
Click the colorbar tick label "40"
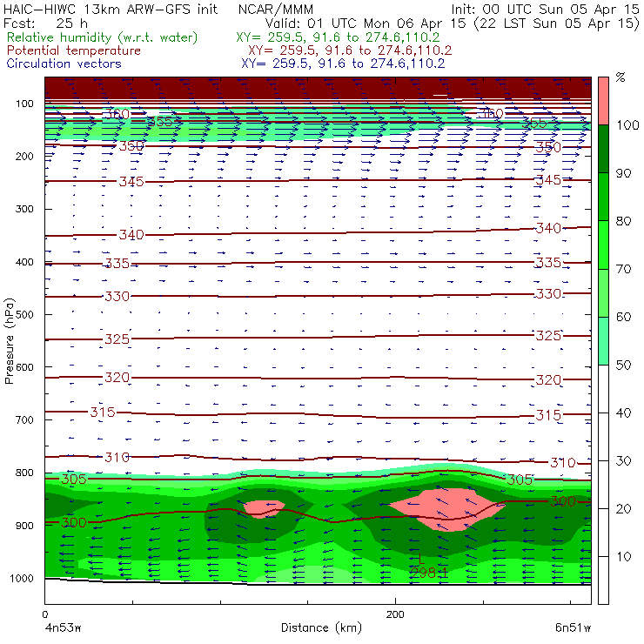click(623, 413)
